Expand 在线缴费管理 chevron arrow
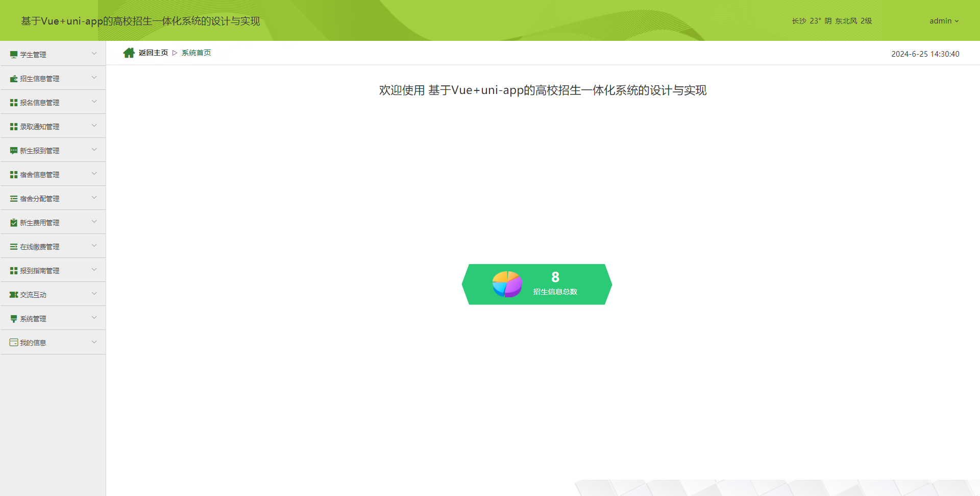 [x=94, y=246]
